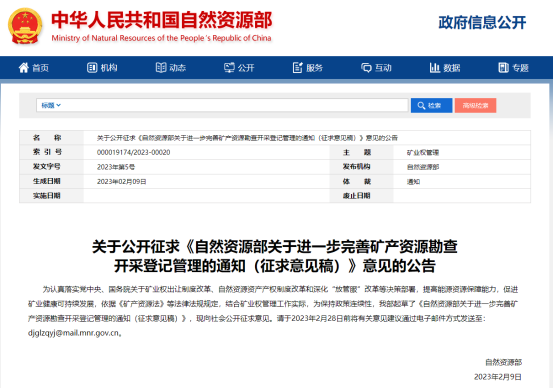
Task: Click the 专题 navigation icon
Action: point(503,67)
